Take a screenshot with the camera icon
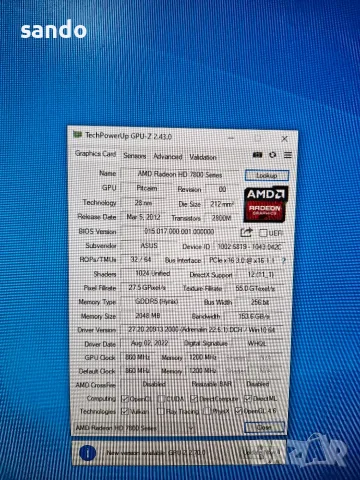360x480 pixels. [x=257, y=155]
